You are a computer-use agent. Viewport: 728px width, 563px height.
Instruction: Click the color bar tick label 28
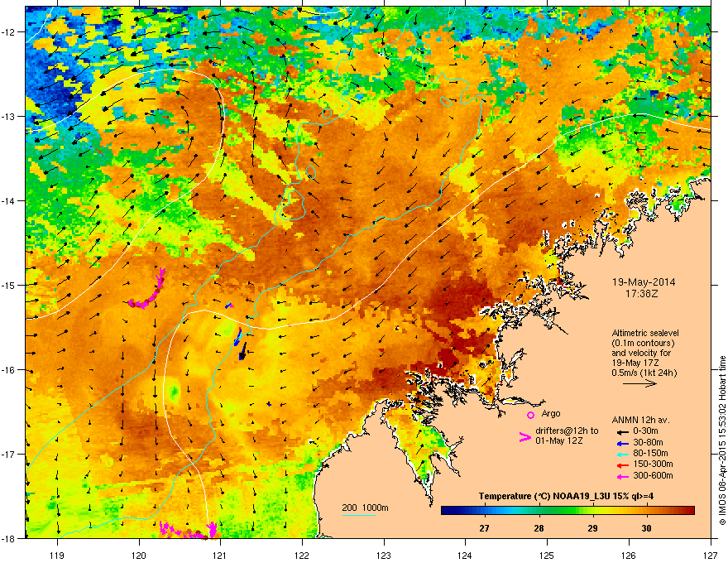click(x=539, y=528)
